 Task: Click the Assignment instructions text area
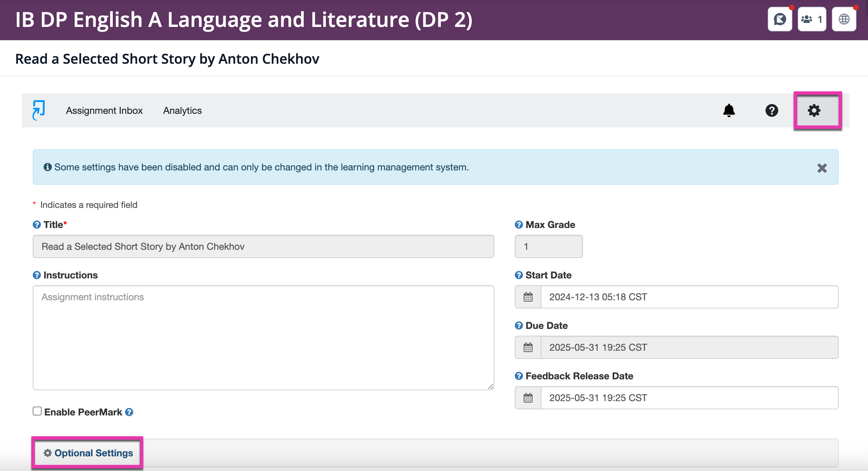coord(263,338)
